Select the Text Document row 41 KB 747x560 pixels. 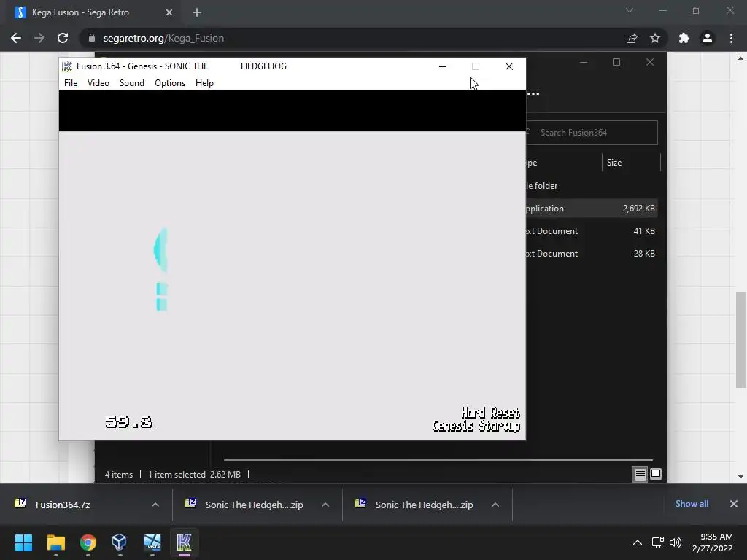click(x=591, y=231)
